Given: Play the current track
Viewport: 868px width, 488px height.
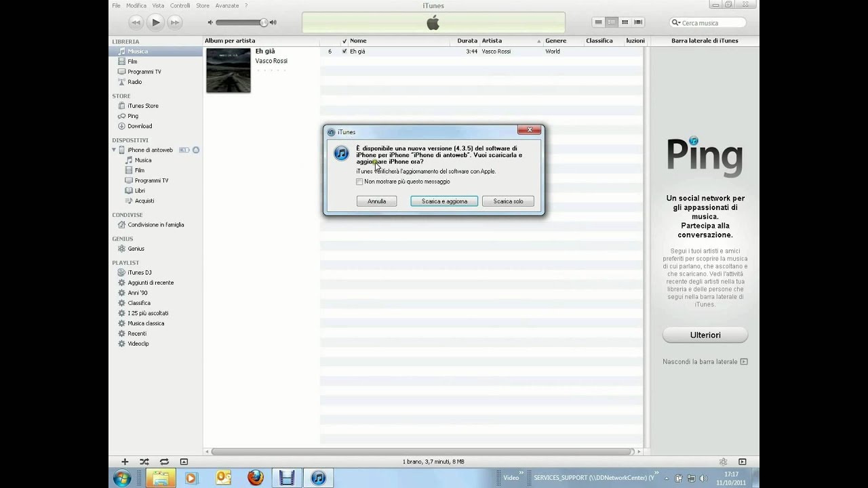Looking at the screenshot, I should pyautogui.click(x=155, y=22).
